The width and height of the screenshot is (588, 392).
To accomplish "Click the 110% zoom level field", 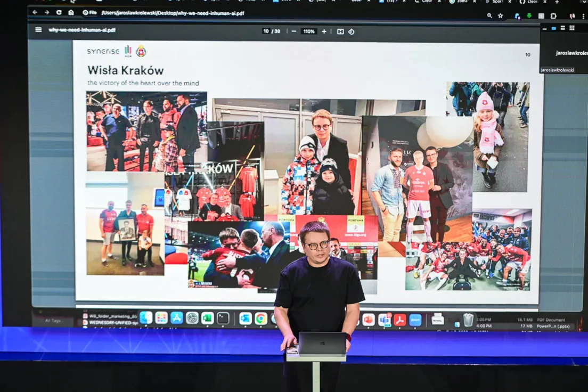I will pyautogui.click(x=308, y=31).
